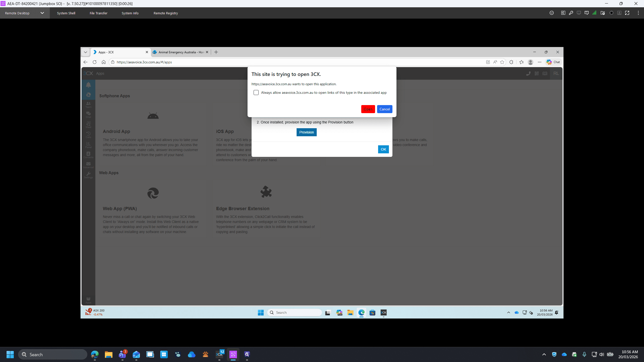Click the Read aloud icon
This screenshot has width=644, height=362.
[x=495, y=62]
